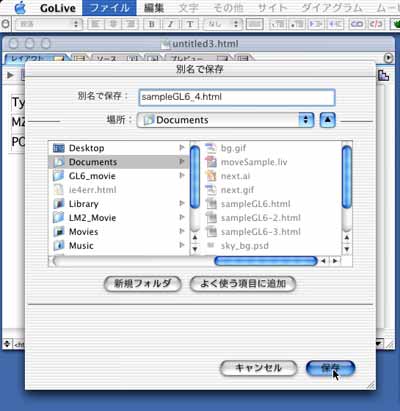Expand the GL6_movie folder arrow

point(182,175)
